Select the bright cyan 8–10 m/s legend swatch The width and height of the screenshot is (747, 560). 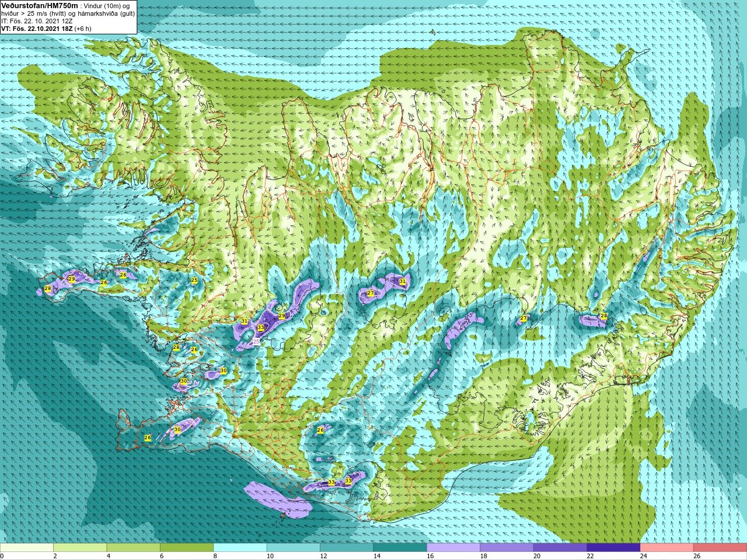[x=240, y=548]
